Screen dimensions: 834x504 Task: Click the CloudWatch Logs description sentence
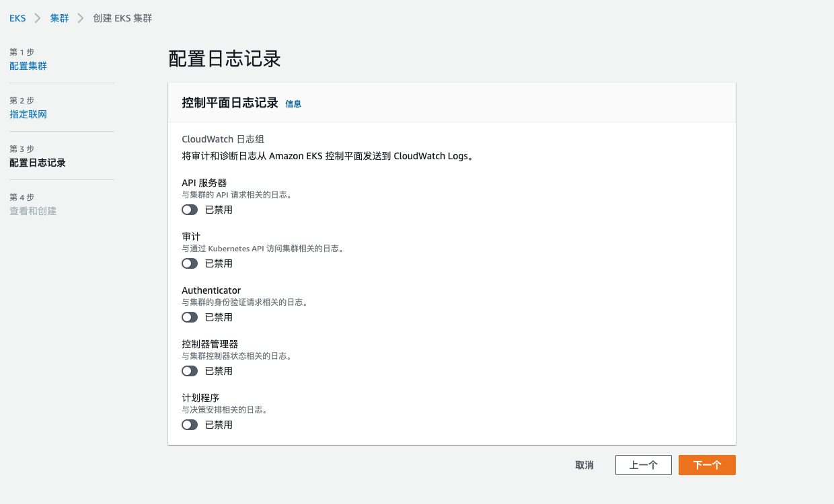(328, 156)
